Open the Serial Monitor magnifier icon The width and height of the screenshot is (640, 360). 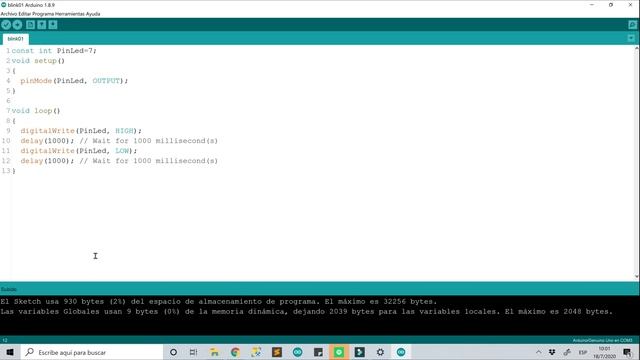[632, 25]
